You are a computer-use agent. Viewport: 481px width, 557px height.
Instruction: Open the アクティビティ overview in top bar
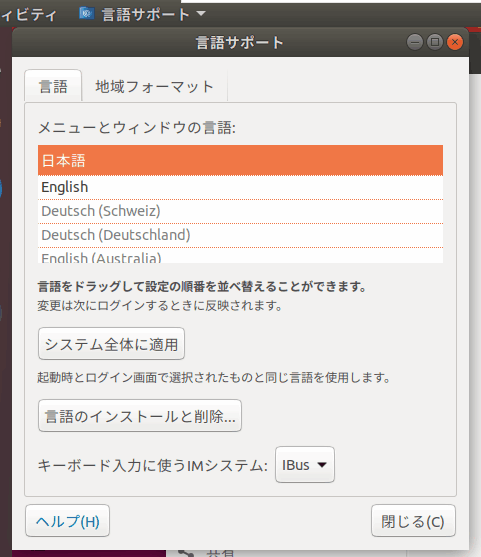[28, 15]
